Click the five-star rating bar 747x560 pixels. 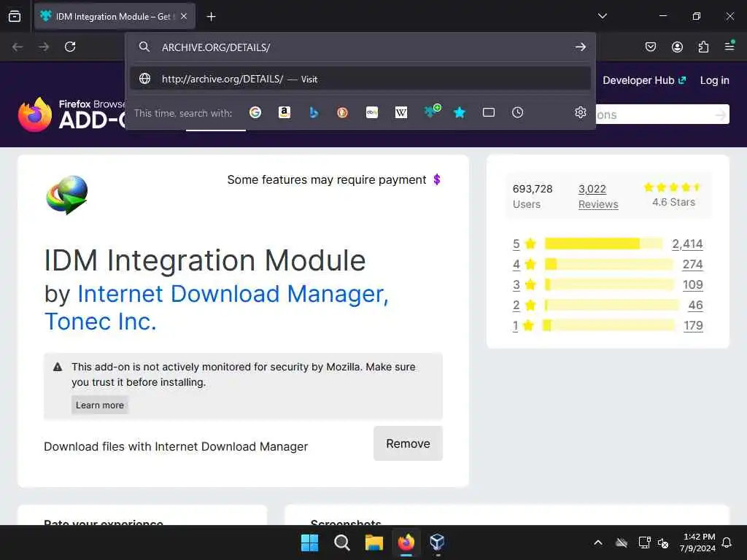pyautogui.click(x=603, y=244)
